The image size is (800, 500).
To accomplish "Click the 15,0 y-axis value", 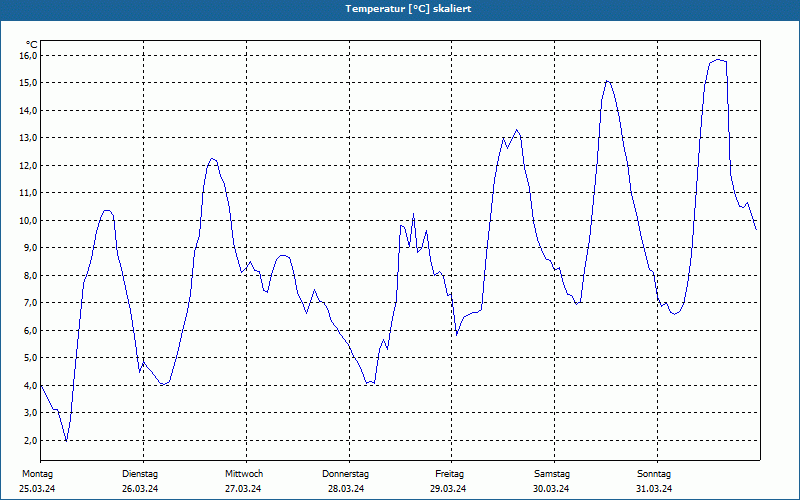I will [29, 83].
